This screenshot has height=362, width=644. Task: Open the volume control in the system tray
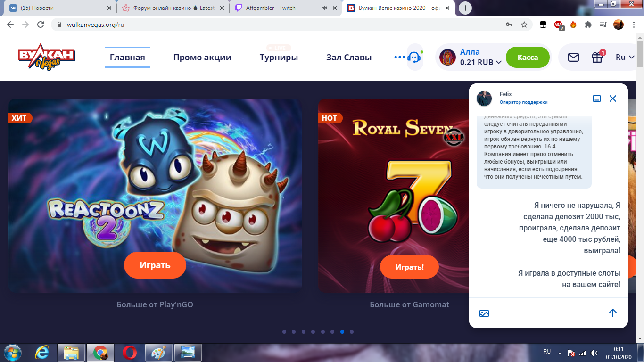click(x=594, y=353)
